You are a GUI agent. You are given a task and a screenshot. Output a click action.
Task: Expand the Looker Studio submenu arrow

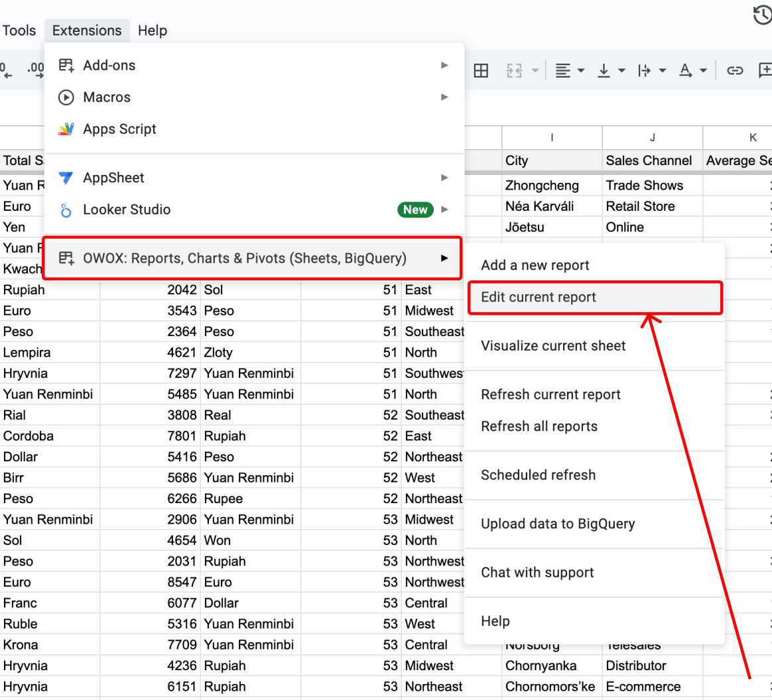(444, 209)
